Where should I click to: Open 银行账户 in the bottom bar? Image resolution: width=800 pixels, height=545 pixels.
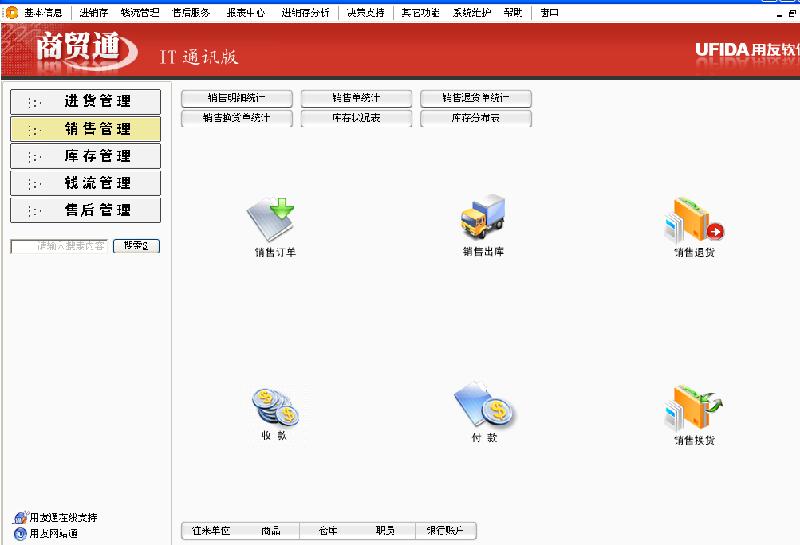tap(445, 531)
